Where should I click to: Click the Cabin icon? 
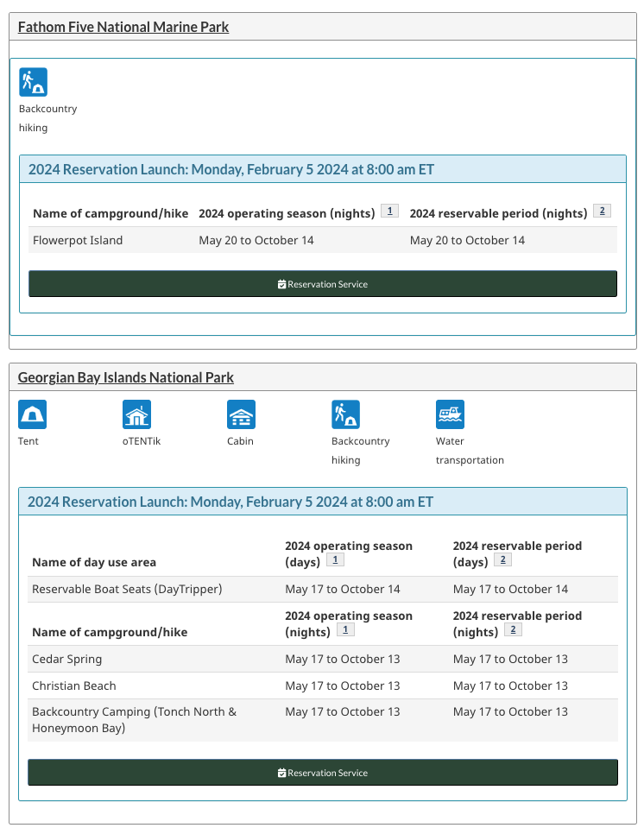point(241,415)
